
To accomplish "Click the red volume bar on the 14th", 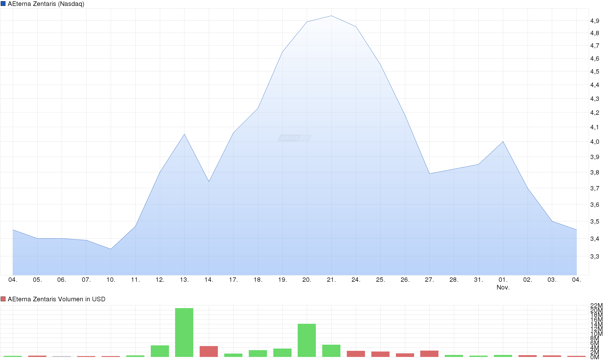I will tap(209, 351).
